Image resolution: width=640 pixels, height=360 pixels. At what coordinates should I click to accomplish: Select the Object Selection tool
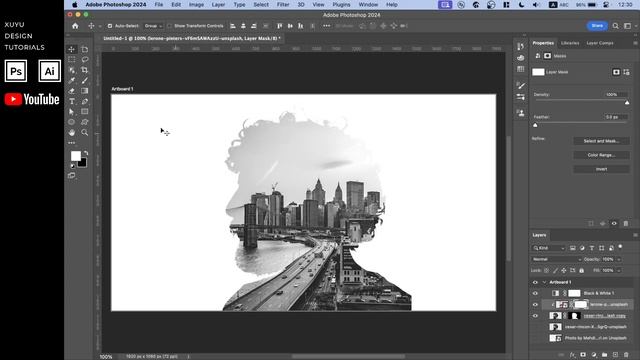click(x=72, y=70)
